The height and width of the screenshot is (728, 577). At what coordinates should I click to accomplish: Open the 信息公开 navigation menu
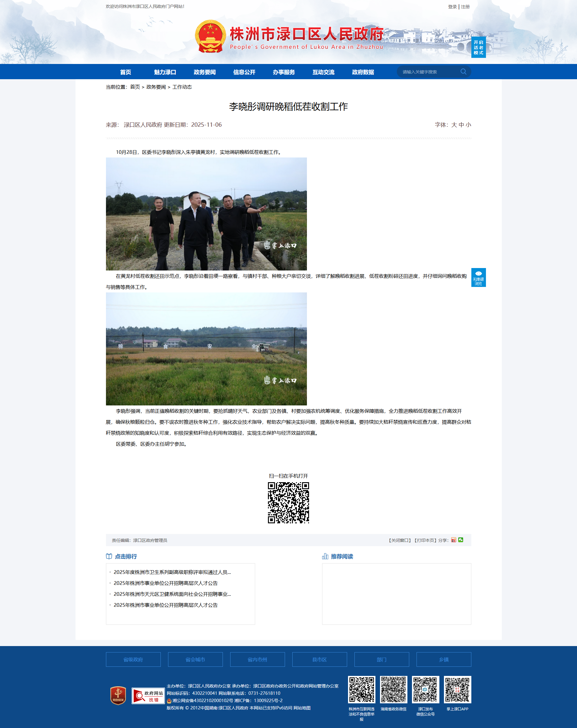[x=244, y=72]
